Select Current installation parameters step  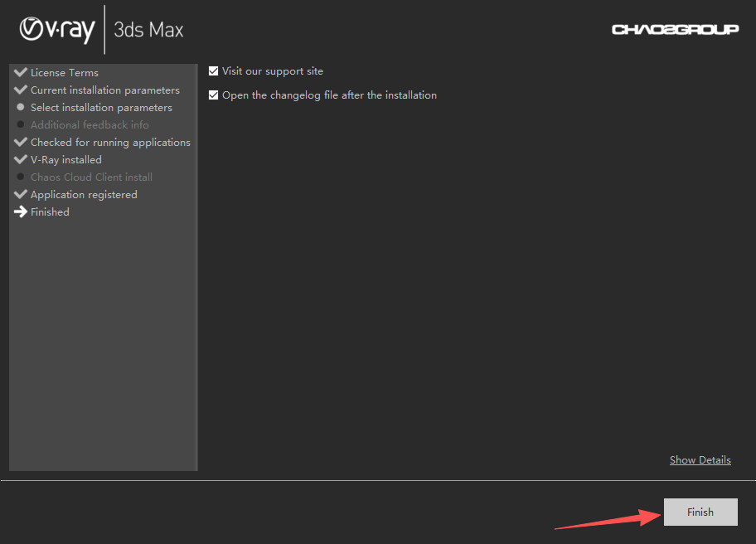(105, 90)
